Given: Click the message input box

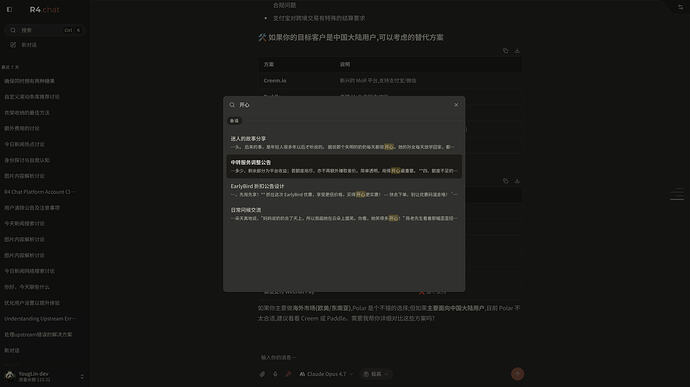Looking at the screenshot, I should [389, 357].
